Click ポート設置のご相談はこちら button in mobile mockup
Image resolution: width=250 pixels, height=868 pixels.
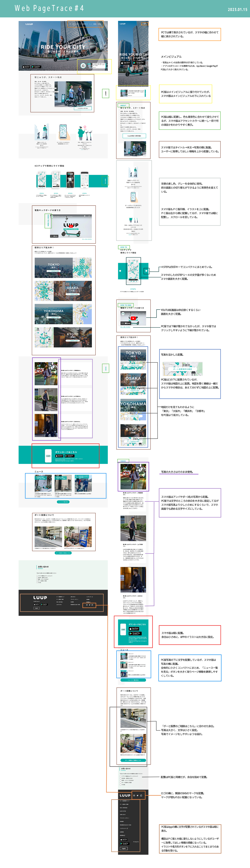[133, 760]
